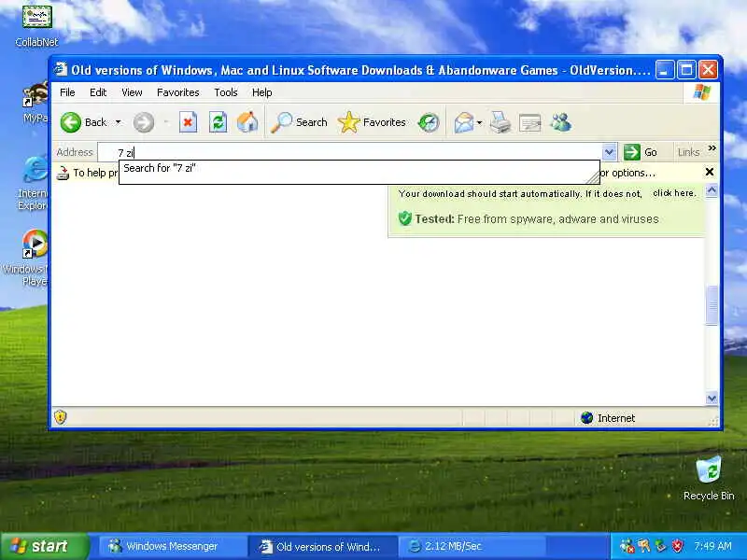This screenshot has height=560, width=747.
Task: Open the Help menu
Action: (x=262, y=92)
